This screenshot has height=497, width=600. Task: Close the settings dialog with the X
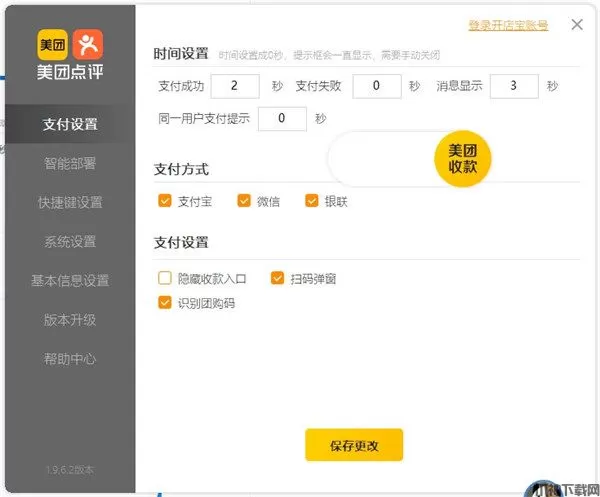[577, 24]
